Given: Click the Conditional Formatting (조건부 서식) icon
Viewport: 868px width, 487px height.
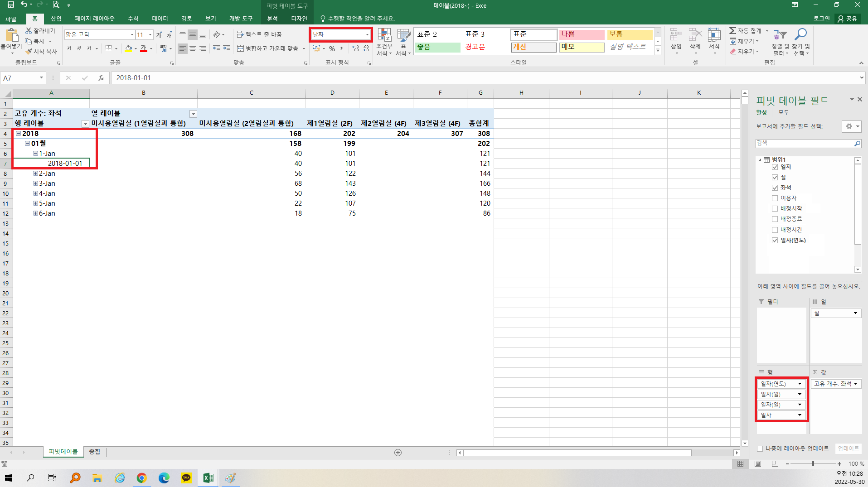Looking at the screenshot, I should pyautogui.click(x=384, y=35).
